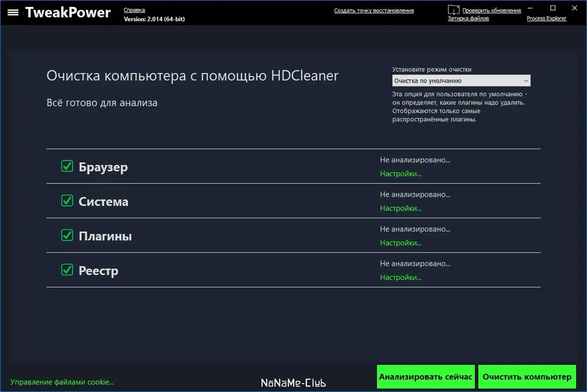Screen dimensions: 587x392
Task: Launch Process Explorer link
Action: click(546, 18)
